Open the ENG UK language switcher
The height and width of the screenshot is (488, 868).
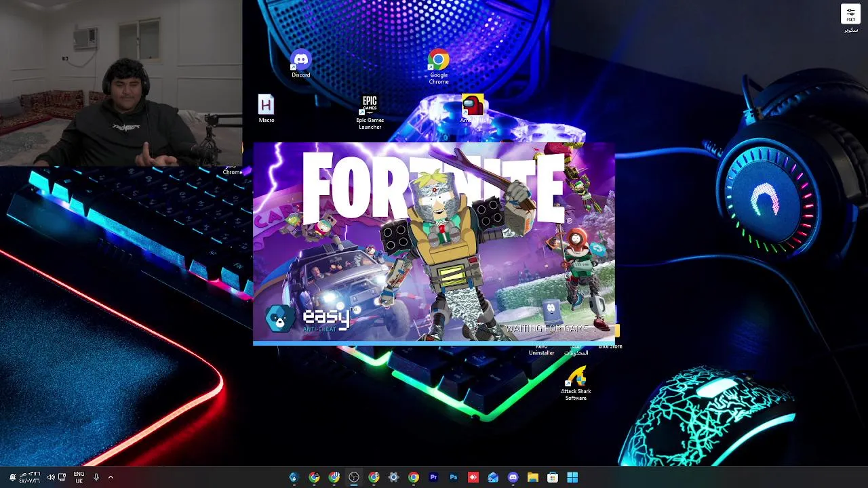[x=79, y=477]
